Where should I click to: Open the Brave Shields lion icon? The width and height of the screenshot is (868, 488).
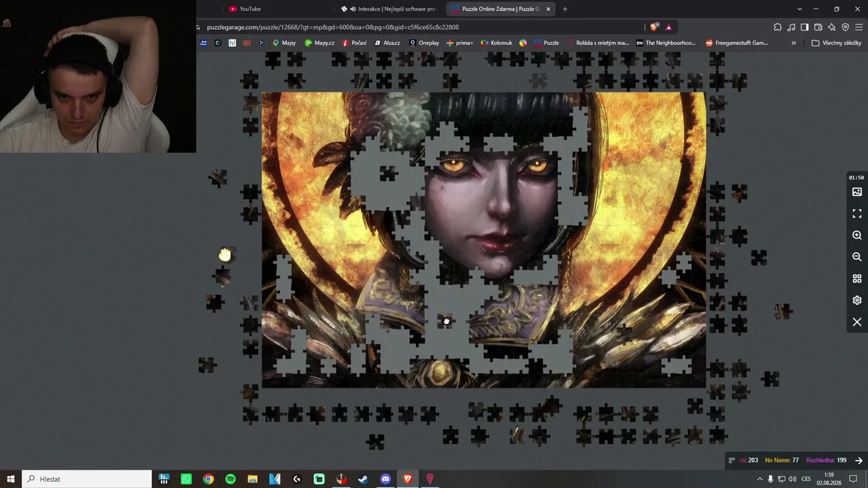[x=654, y=27]
